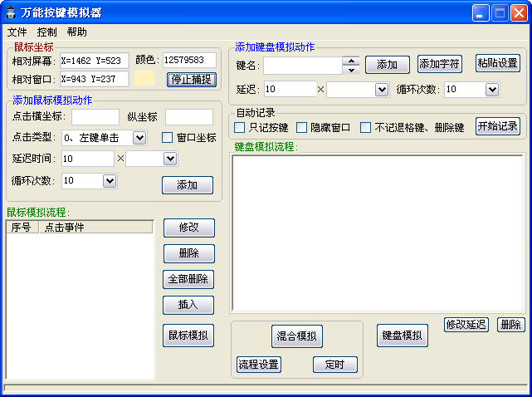Open the 文件 menu
This screenshot has width=532, height=397.
click(x=17, y=32)
